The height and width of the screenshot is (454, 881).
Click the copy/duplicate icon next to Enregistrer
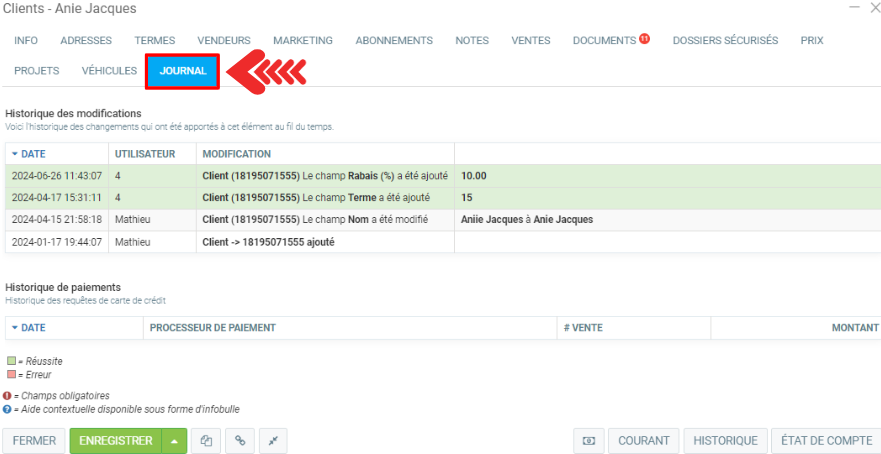point(206,441)
